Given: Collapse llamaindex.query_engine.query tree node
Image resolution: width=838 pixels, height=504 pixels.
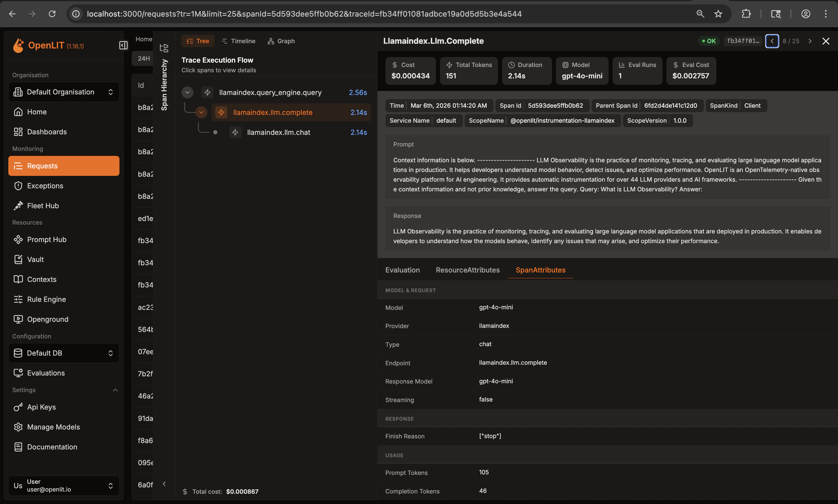Looking at the screenshot, I should [x=187, y=92].
